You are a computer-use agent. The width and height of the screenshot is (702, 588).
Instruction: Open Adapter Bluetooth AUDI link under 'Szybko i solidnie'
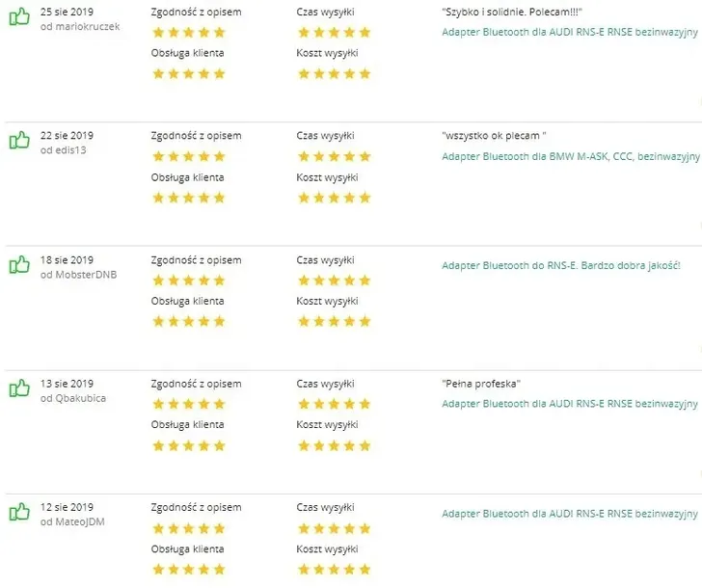[x=569, y=32]
